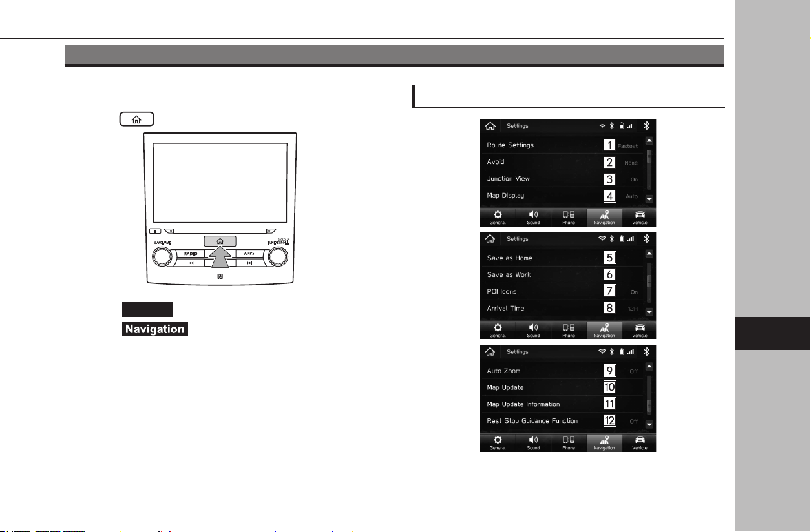Click the Navigation label below the head unit
Image resolution: width=811 pixels, height=532 pixels.
155,329
